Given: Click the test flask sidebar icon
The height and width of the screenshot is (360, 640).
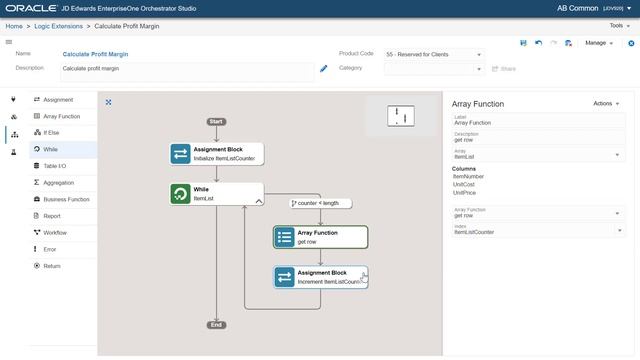Looking at the screenshot, I should [x=13, y=152].
